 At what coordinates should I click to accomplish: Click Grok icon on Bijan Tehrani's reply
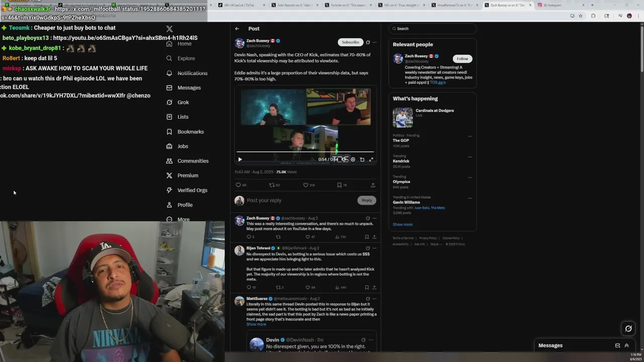click(368, 248)
